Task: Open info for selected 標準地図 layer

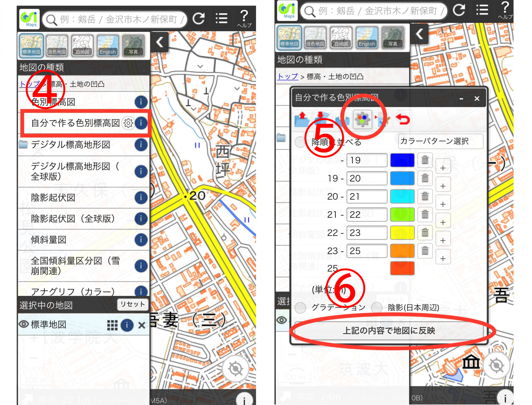Action: pyautogui.click(x=127, y=325)
